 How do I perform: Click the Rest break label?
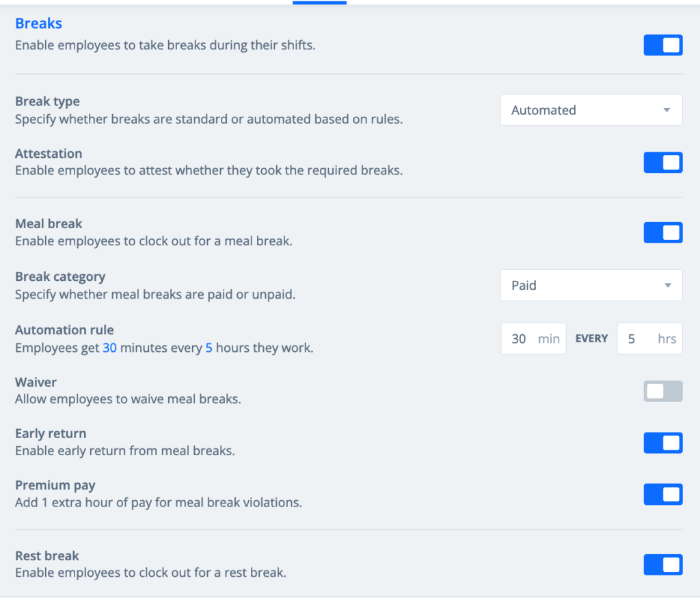coord(47,556)
